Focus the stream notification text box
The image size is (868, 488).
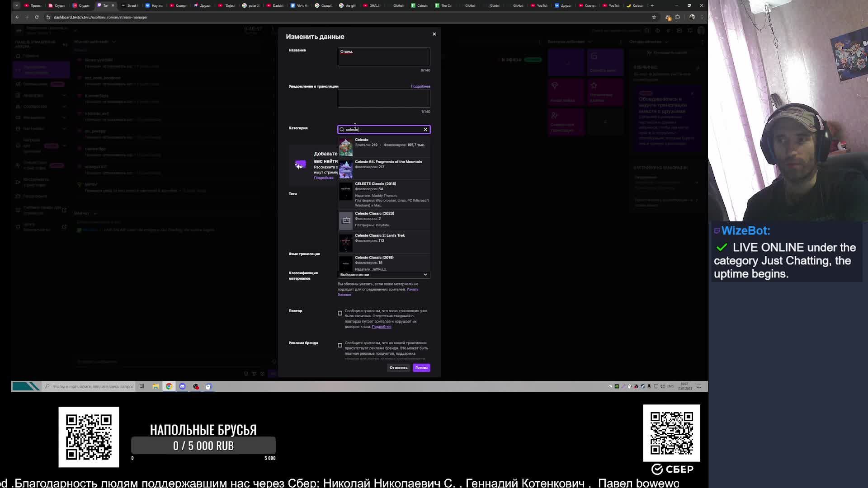[383, 98]
